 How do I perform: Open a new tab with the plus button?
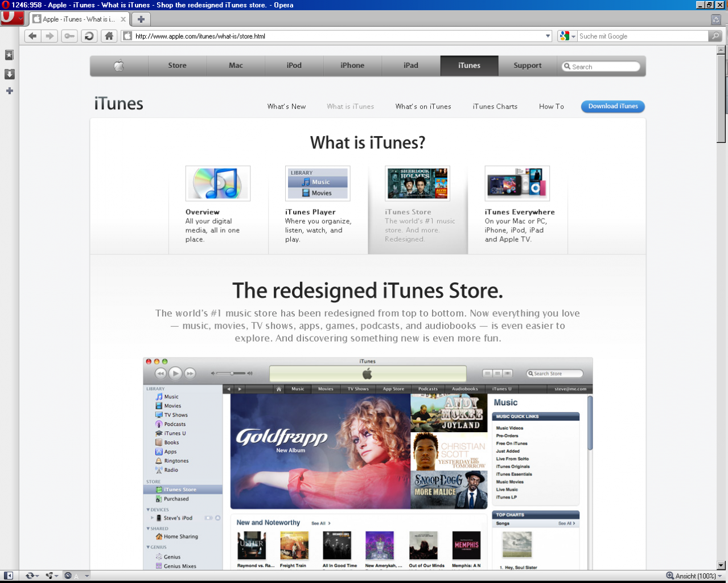[x=141, y=19]
